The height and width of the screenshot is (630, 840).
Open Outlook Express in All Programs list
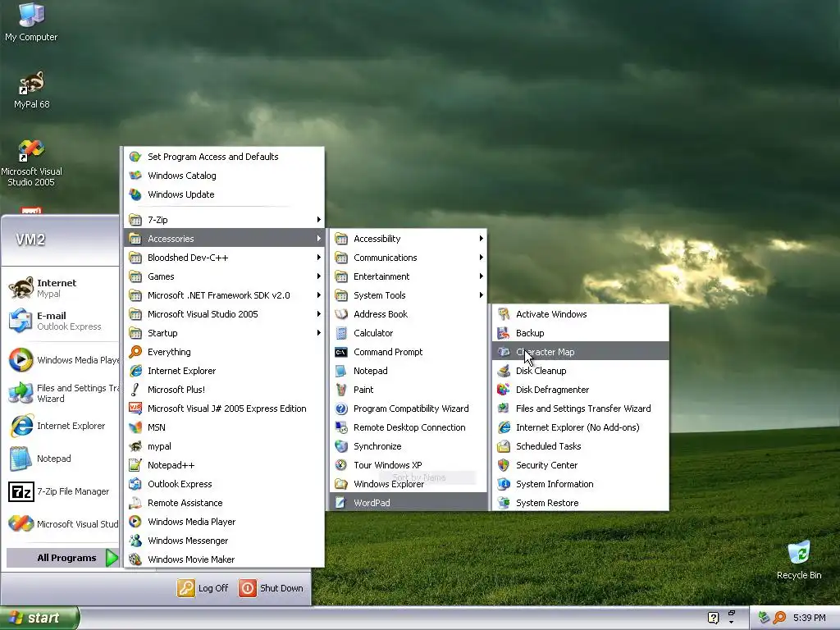(x=224, y=484)
